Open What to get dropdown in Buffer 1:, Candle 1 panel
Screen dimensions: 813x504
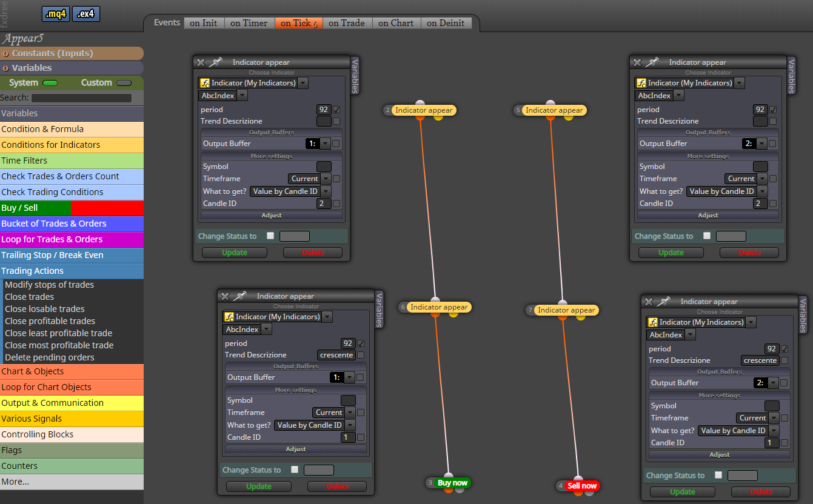pyautogui.click(x=350, y=425)
